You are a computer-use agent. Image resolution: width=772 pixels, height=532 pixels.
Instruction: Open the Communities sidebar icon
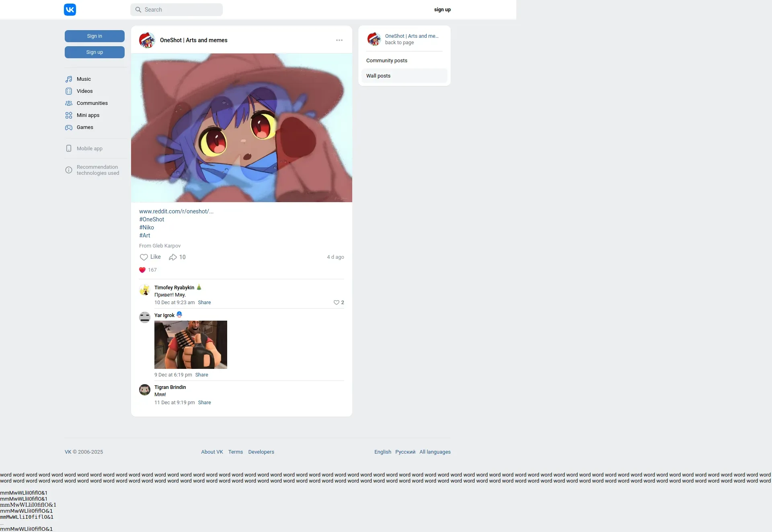tap(69, 103)
